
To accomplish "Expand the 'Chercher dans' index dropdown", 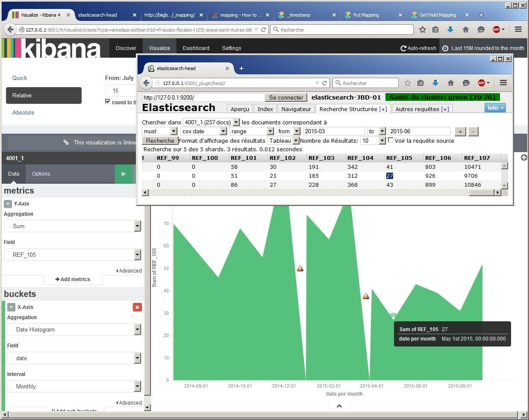I will point(236,122).
